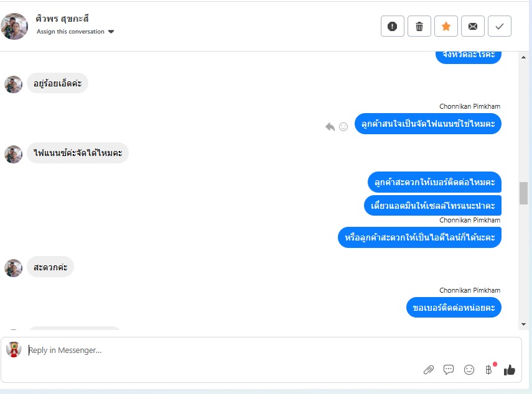Click the scrollbar up arrow
532x394 pixels.
coord(523,57)
